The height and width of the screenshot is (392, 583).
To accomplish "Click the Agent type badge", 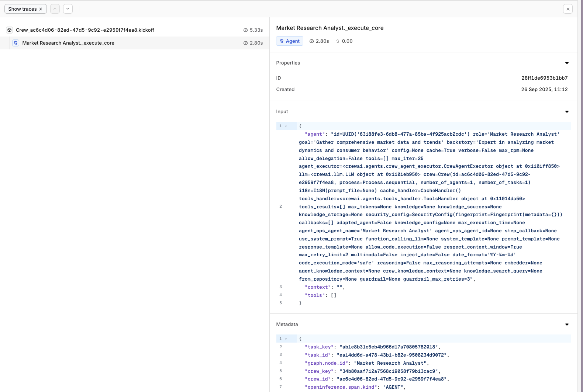I will [290, 41].
